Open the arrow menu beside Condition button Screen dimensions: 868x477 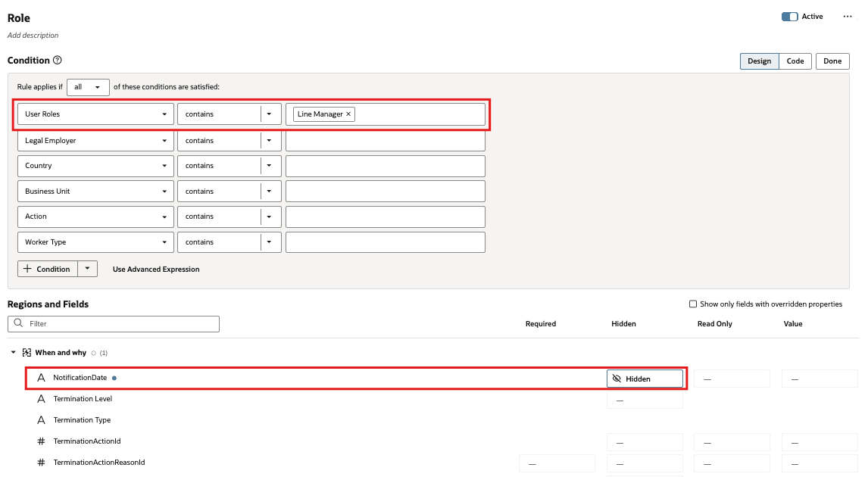coord(87,269)
